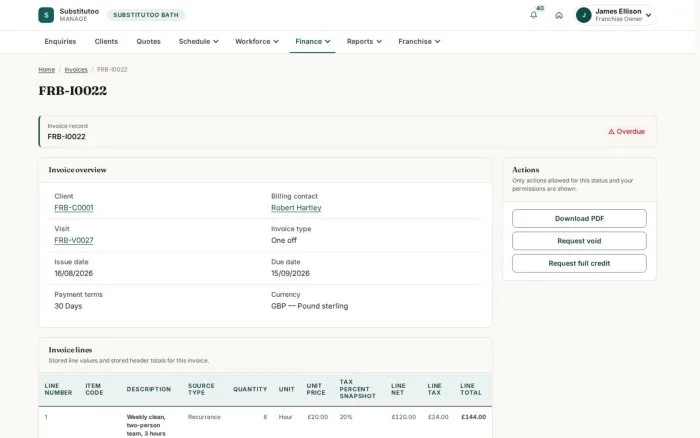This screenshot has width=700, height=438.
Task: Go to the Enquiries tab
Action: point(60,42)
